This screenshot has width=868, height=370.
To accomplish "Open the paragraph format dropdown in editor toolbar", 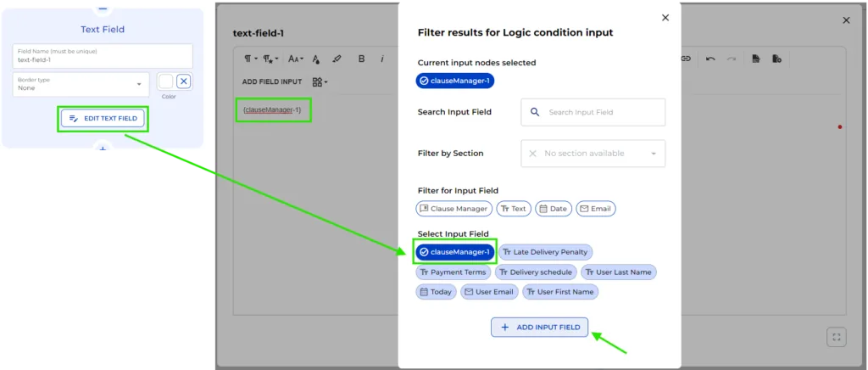I will click(250, 59).
